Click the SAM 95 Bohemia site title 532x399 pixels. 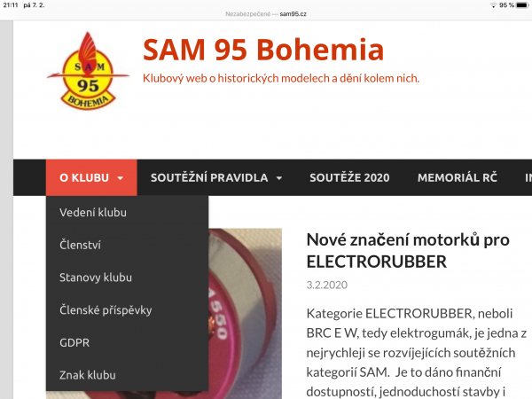coord(263,50)
